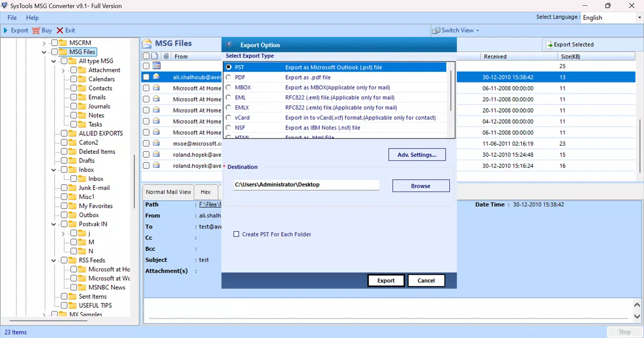Viewport: 644px width, 338px height.
Task: Toggle select-all checkbox in mail list header
Action: point(146,56)
